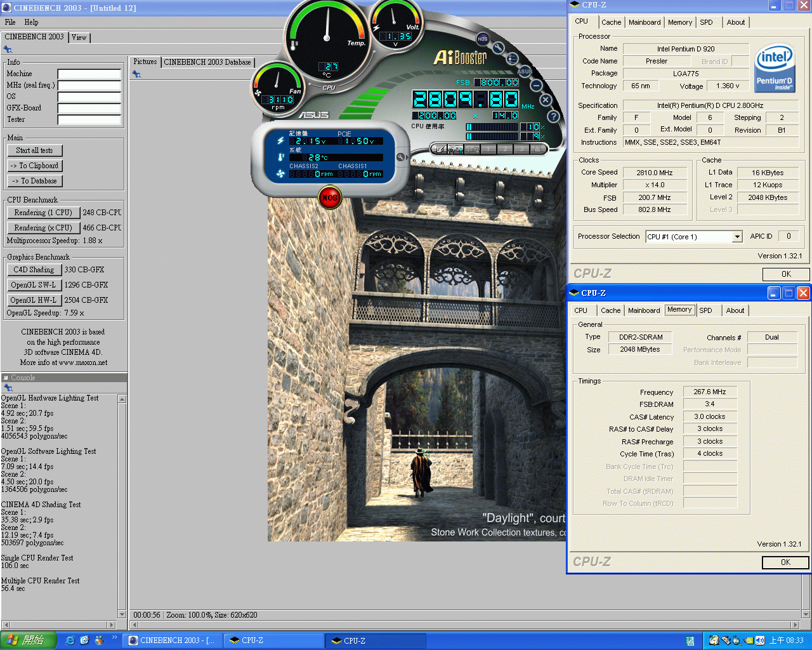Open SPD tab in CPU-Z memory timings window
The image size is (812, 650).
pos(705,310)
